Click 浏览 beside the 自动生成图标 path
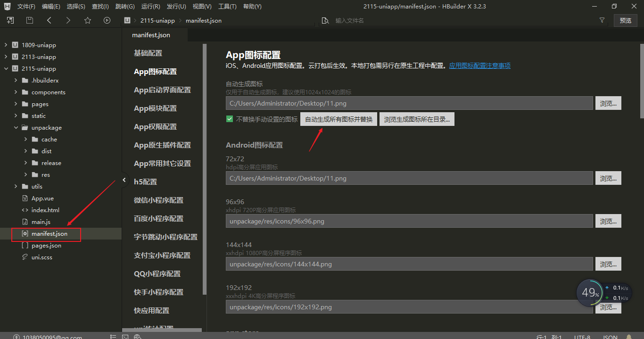The width and height of the screenshot is (644, 339). pos(608,103)
